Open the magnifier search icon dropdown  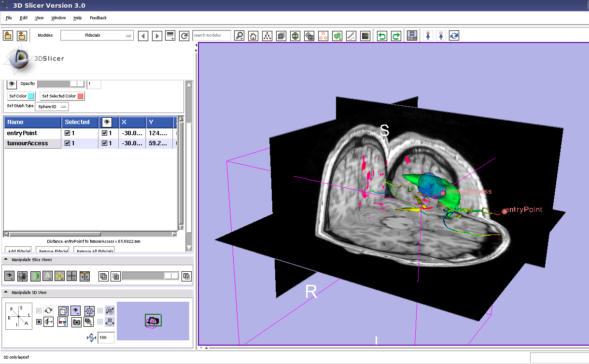pos(239,36)
